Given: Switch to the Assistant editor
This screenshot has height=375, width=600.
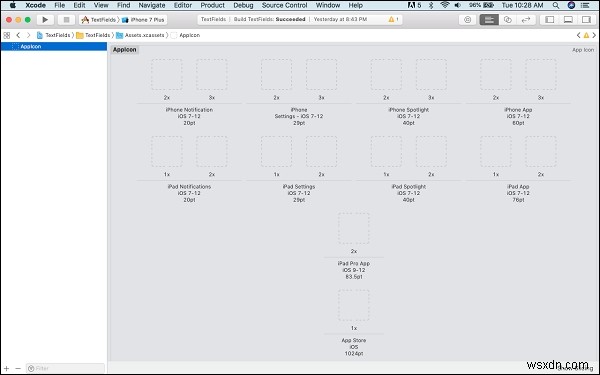Looking at the screenshot, I should coord(508,20).
